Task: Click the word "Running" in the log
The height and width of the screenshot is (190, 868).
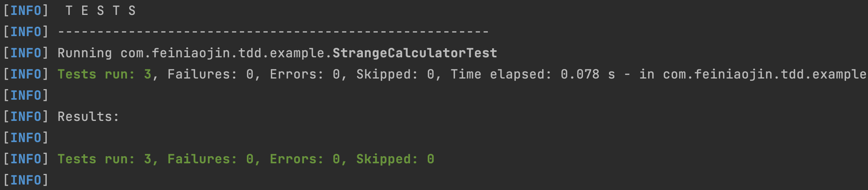Action: click(x=85, y=53)
